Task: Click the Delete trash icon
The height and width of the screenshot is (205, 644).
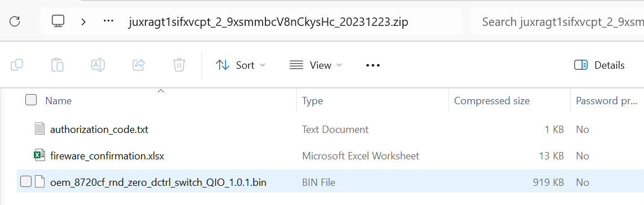Action: coord(179,65)
